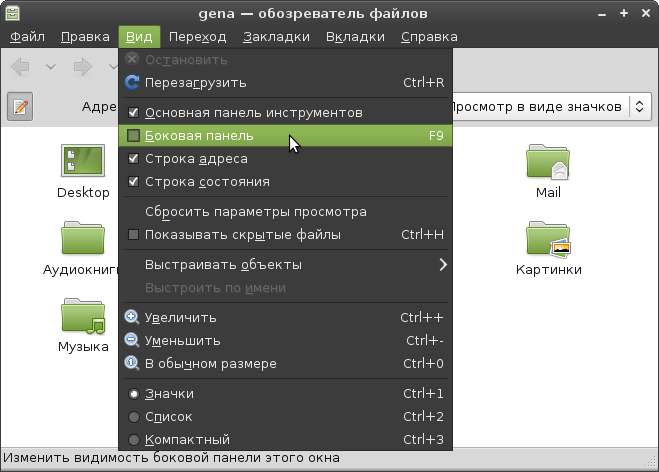Choose Сбросить параметры просмотра
659x472 pixels.
pos(285,211)
